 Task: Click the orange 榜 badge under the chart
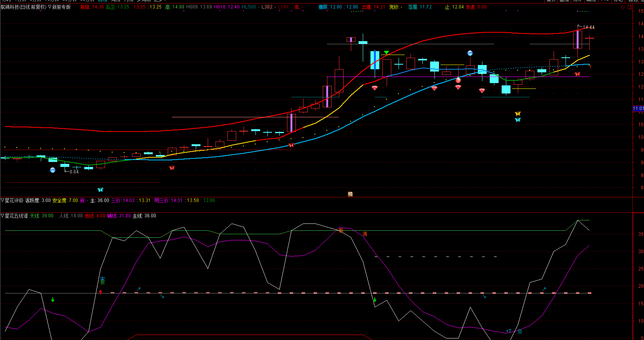pyautogui.click(x=350, y=194)
